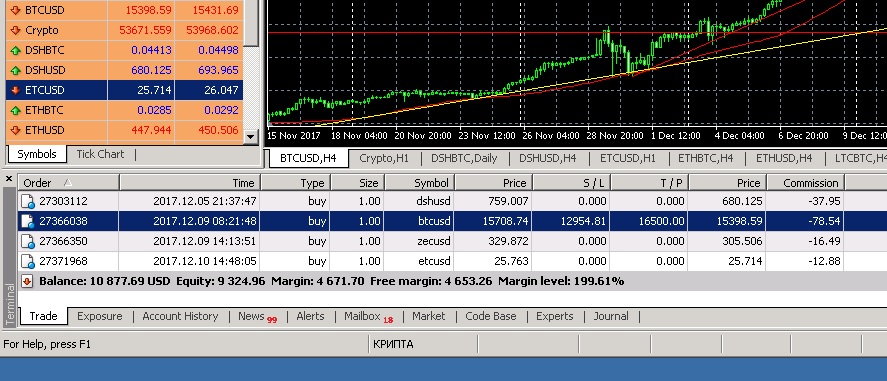Open the Experts tab
Image resolution: width=887 pixels, height=381 pixels.
(554, 316)
